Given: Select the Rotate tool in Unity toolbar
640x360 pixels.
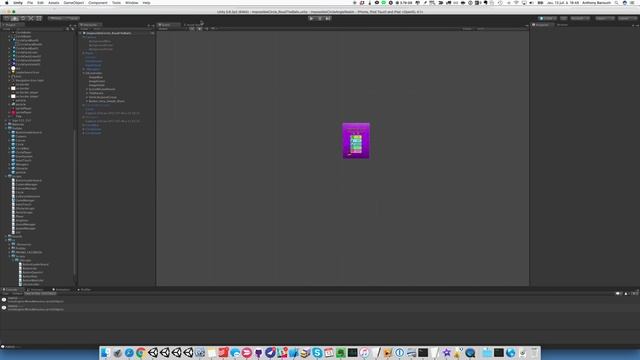Looking at the screenshot, I should pyautogui.click(x=23, y=18).
